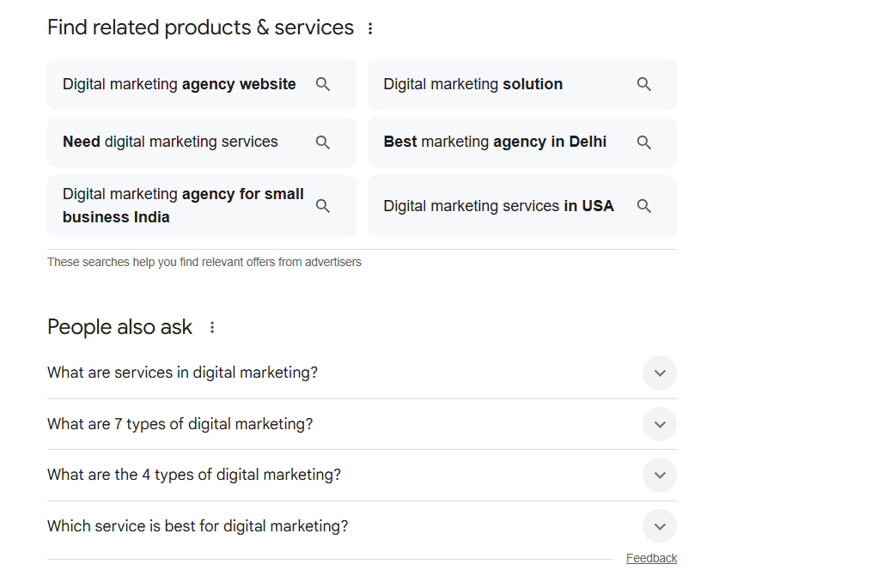Click search icon beside 'Need digital marketing services'
The width and height of the screenshot is (877, 588).
(323, 142)
